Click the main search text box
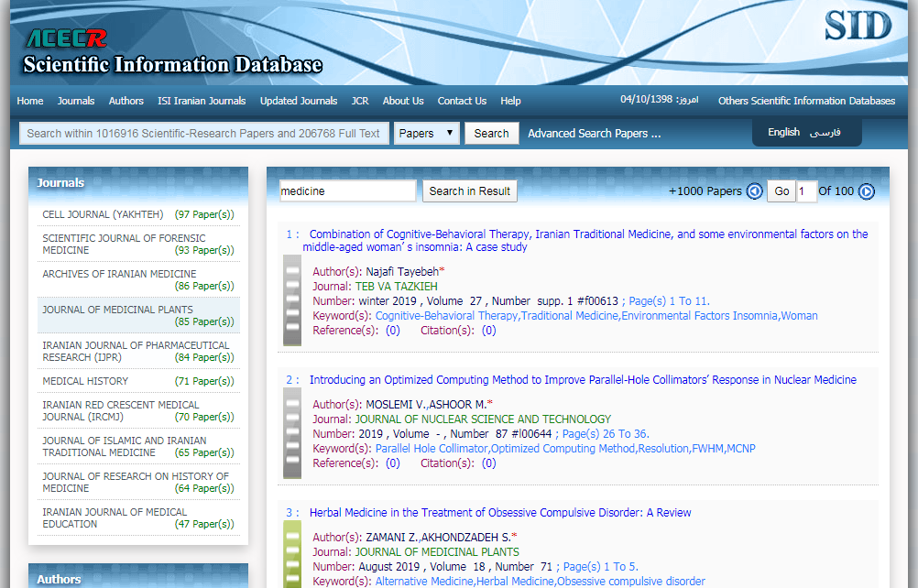 tap(203, 133)
